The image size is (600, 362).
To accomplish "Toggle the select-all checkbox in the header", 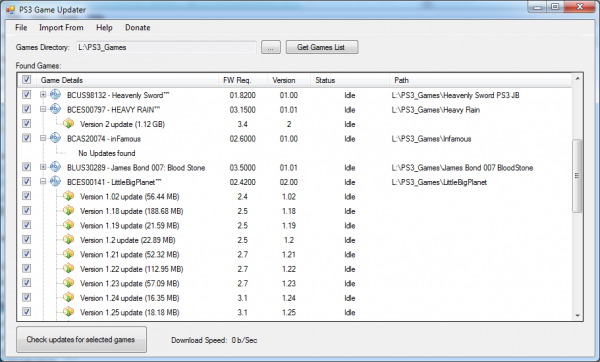I will (x=26, y=80).
